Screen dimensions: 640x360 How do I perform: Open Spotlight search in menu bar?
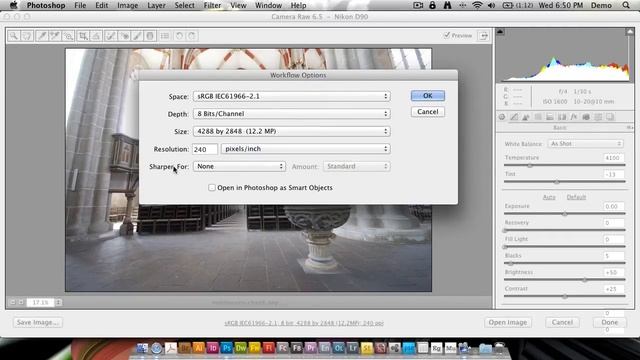pyautogui.click(x=626, y=5)
